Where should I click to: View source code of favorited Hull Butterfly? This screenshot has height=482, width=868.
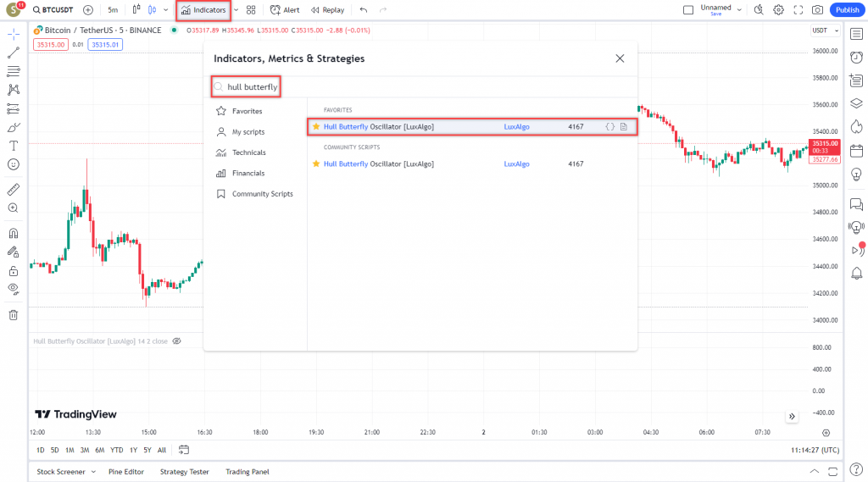click(609, 127)
